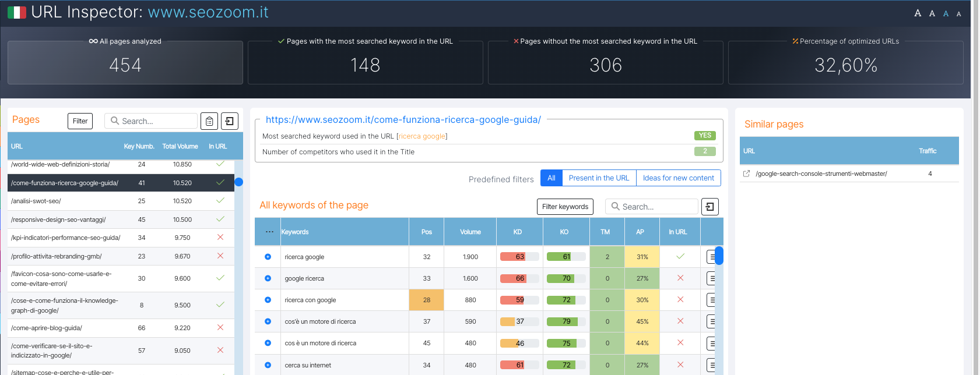The image size is (980, 375).
Task: Sort pages by In URL column
Action: (x=218, y=146)
